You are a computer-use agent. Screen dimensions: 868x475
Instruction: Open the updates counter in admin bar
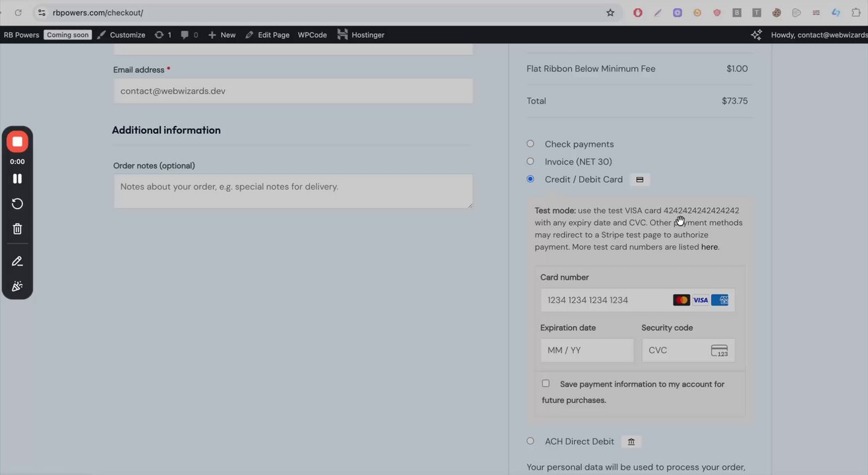(x=163, y=35)
